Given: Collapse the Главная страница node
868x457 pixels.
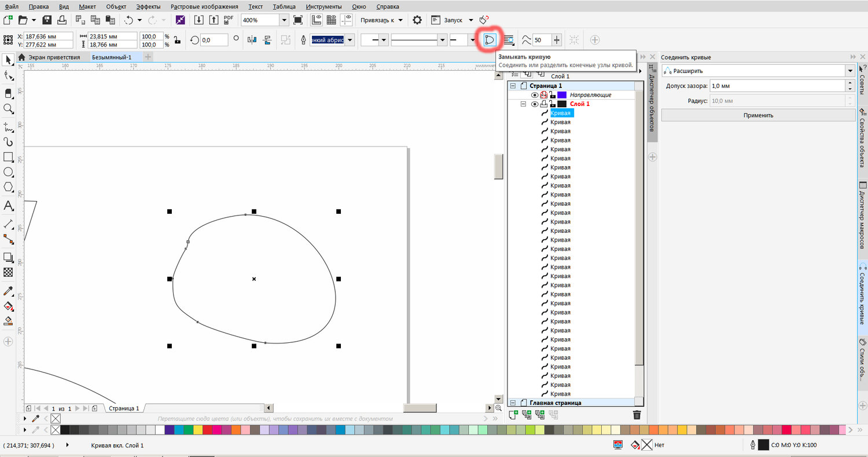Looking at the screenshot, I should [x=513, y=403].
